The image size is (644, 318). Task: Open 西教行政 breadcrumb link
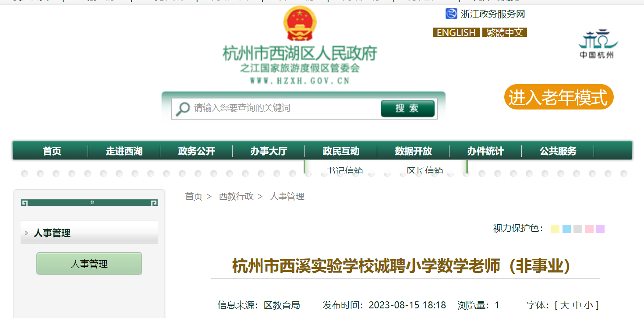236,196
